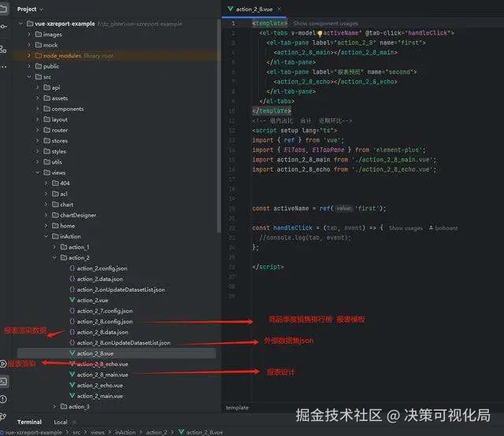Expand the action_1 folder
This screenshot has width=504, height=436.
54,247
